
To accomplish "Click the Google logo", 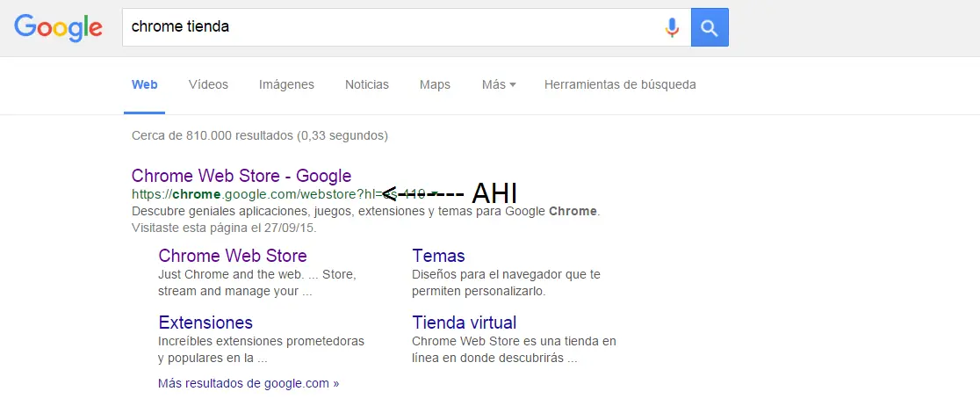I will pos(58,27).
